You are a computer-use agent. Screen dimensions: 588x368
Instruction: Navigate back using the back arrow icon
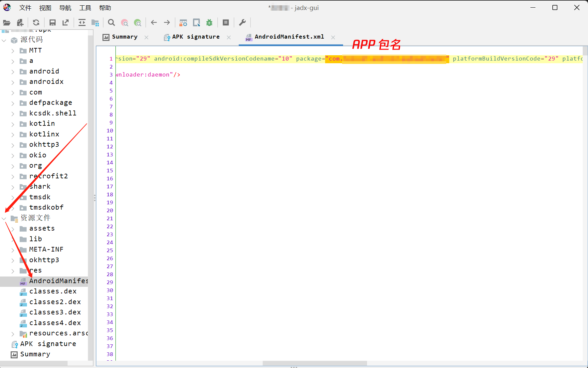pos(154,22)
